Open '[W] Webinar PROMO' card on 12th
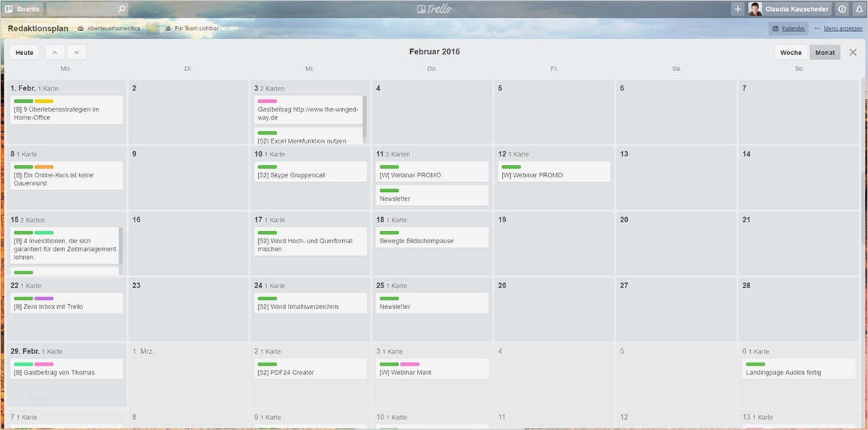The image size is (868, 430). click(x=554, y=172)
